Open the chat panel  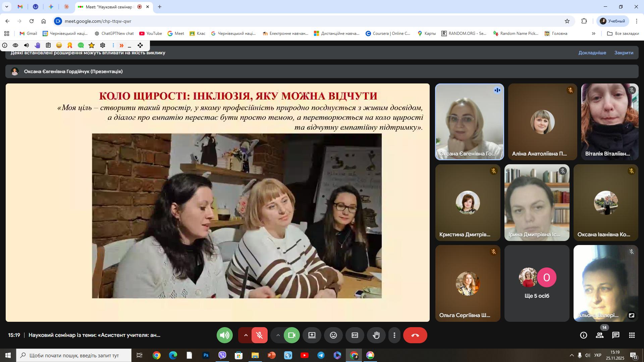coord(615,335)
